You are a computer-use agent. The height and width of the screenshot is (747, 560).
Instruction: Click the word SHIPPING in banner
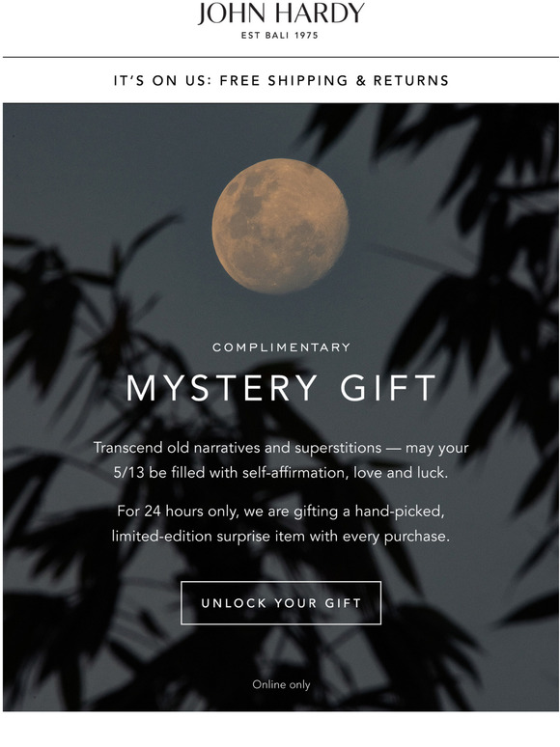308,80
